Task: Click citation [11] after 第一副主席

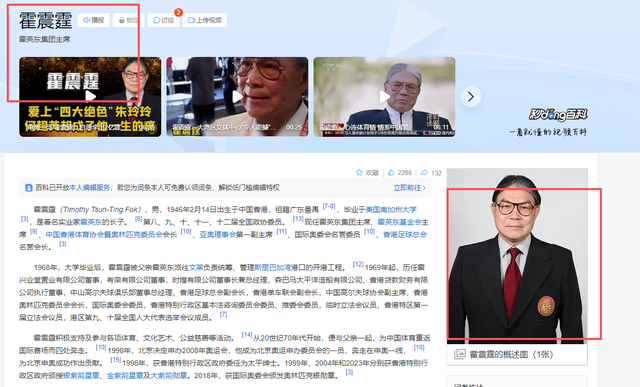Action: click(281, 231)
